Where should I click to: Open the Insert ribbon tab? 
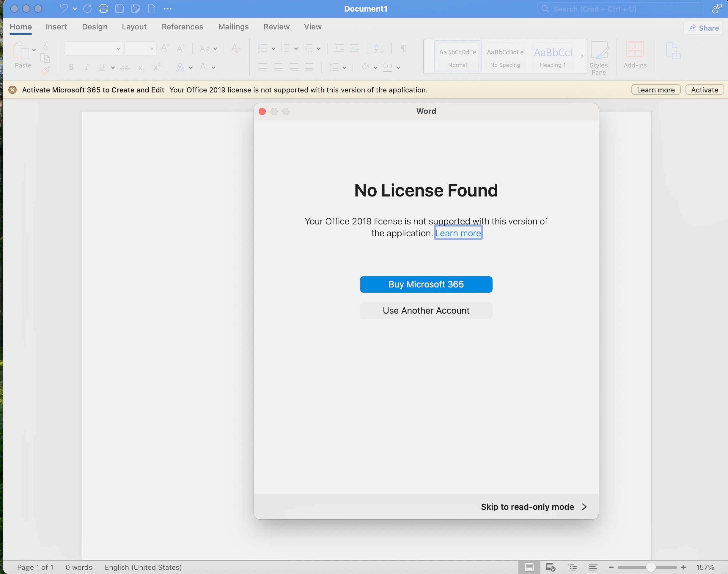[x=56, y=27]
